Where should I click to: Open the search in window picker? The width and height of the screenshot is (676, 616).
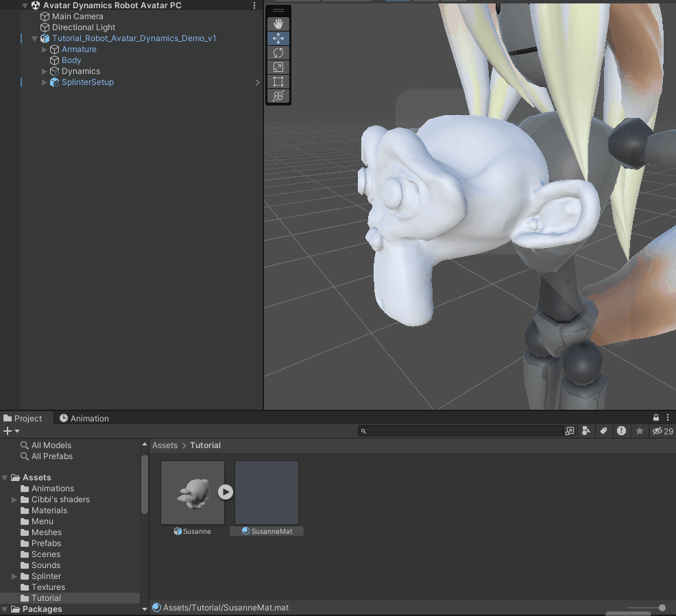click(570, 431)
